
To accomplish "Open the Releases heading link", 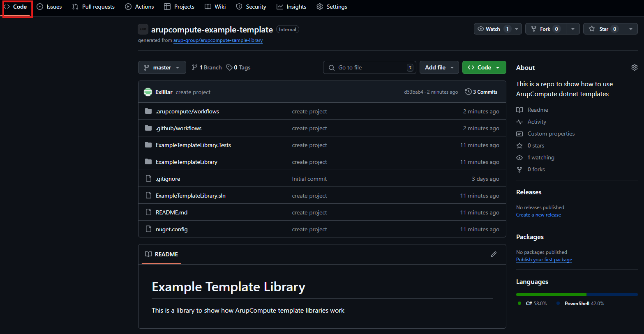I will [529, 192].
